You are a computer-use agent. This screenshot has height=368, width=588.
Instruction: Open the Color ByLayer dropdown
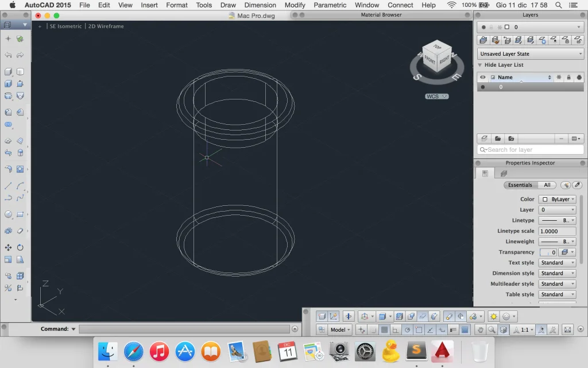pyautogui.click(x=557, y=199)
